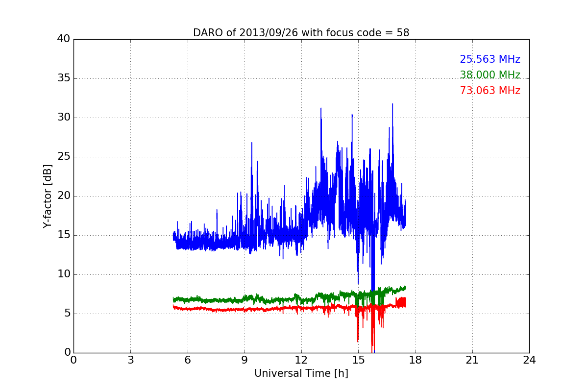Click y-axis tick label 25

pyautogui.click(x=64, y=157)
